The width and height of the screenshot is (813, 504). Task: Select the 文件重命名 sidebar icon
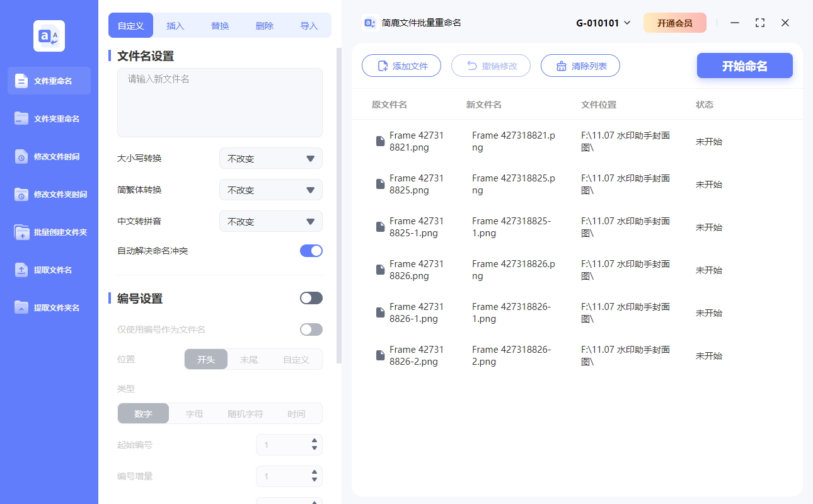click(x=49, y=81)
